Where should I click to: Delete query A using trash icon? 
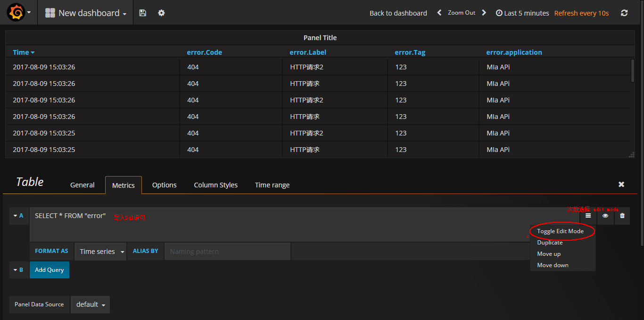pyautogui.click(x=622, y=216)
